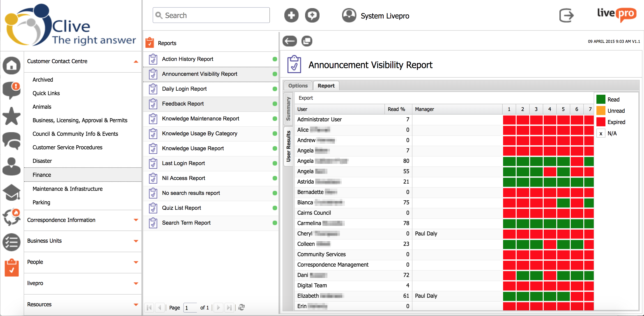Screen dimensions: 644x316
Task: Refresh the reports list using the refresh icon
Action: pos(241,307)
